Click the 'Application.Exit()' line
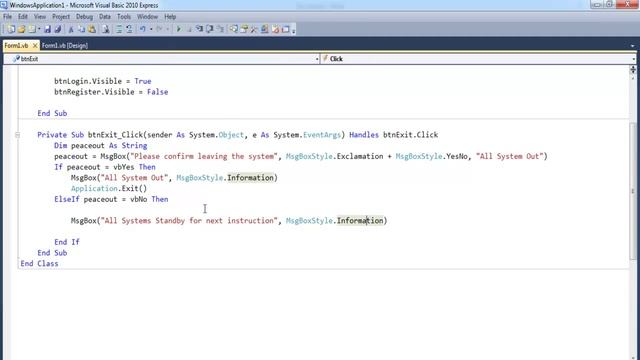640x360 pixels. coord(109,188)
